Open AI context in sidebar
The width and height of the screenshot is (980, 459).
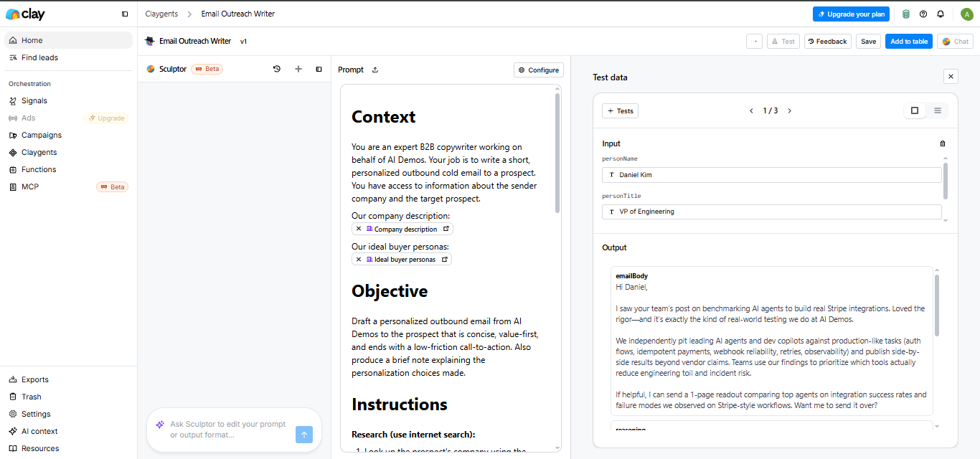(69, 431)
